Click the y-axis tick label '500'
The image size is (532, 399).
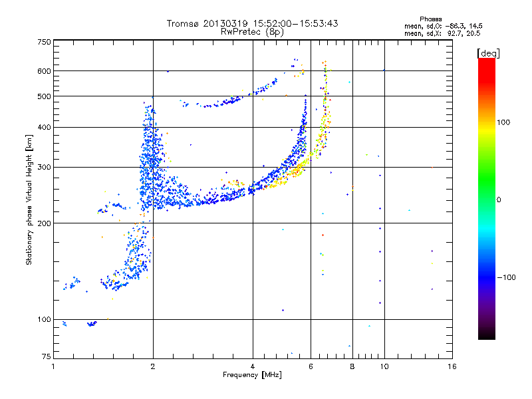pyautogui.click(x=44, y=96)
